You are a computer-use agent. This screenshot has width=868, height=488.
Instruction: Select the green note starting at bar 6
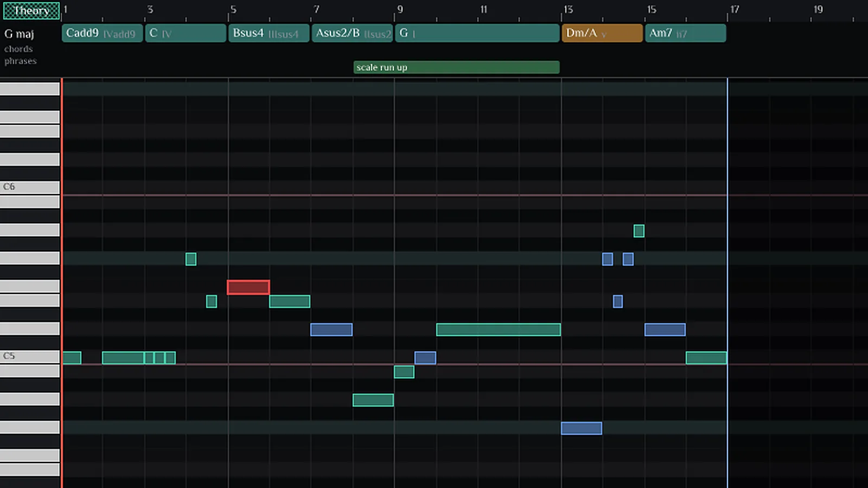click(290, 301)
